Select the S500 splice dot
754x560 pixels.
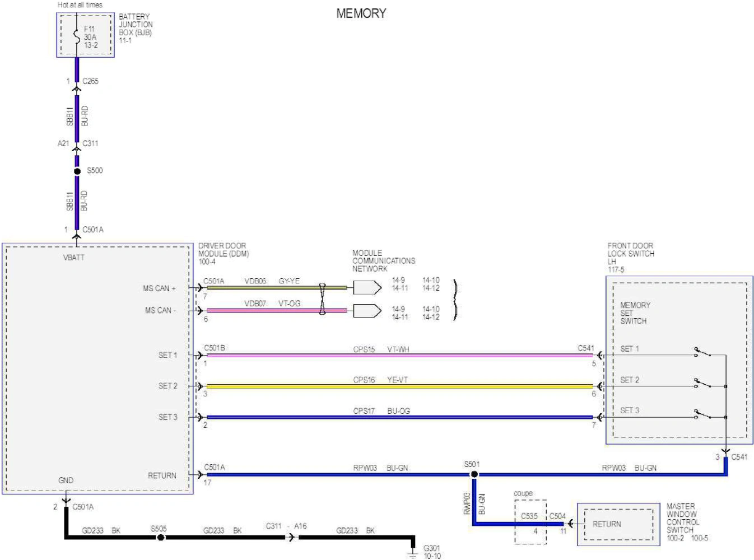pos(77,171)
